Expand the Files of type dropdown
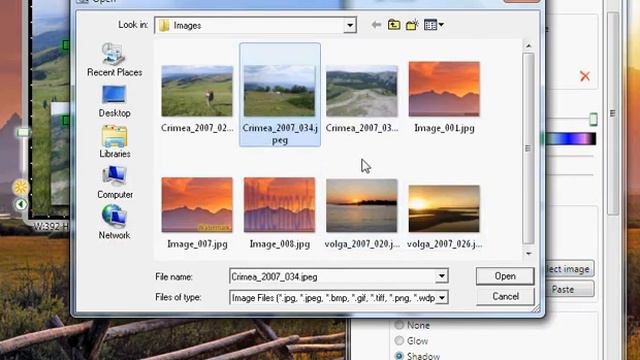Viewport: 640px width, 360px height. pos(442,298)
